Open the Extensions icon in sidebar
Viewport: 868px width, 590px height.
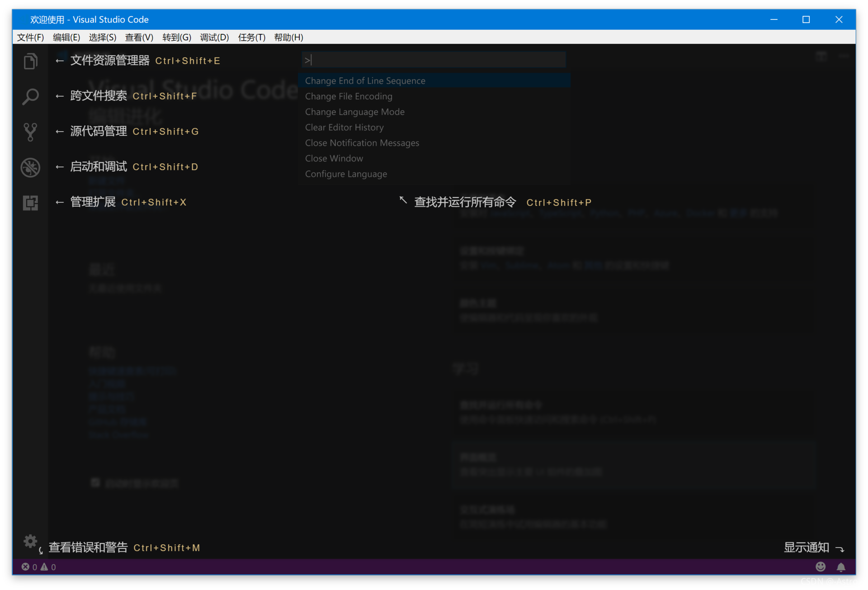tap(30, 203)
